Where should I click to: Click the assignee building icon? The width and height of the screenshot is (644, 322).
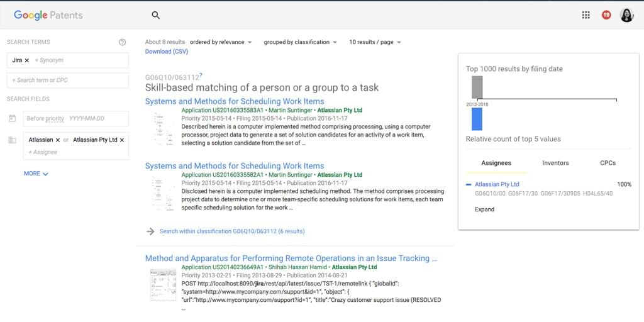[13, 140]
